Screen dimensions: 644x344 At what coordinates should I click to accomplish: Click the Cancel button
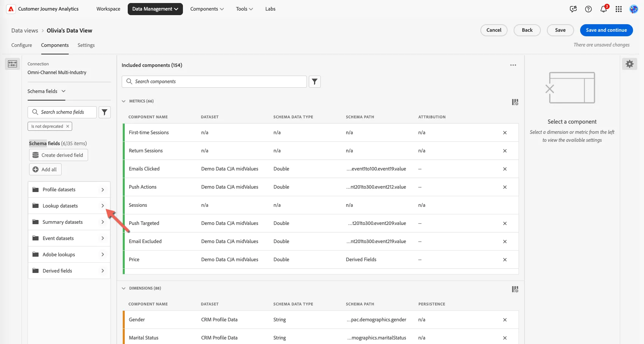point(494,30)
